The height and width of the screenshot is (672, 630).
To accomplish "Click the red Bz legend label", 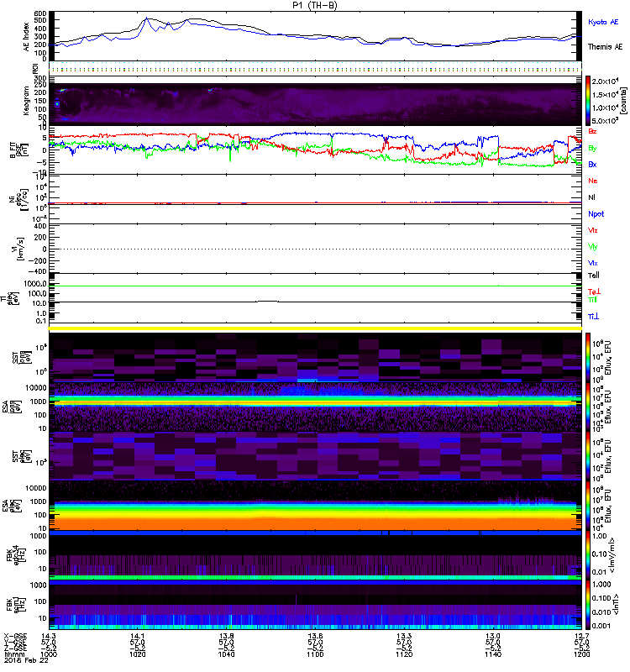I will click(x=593, y=132).
